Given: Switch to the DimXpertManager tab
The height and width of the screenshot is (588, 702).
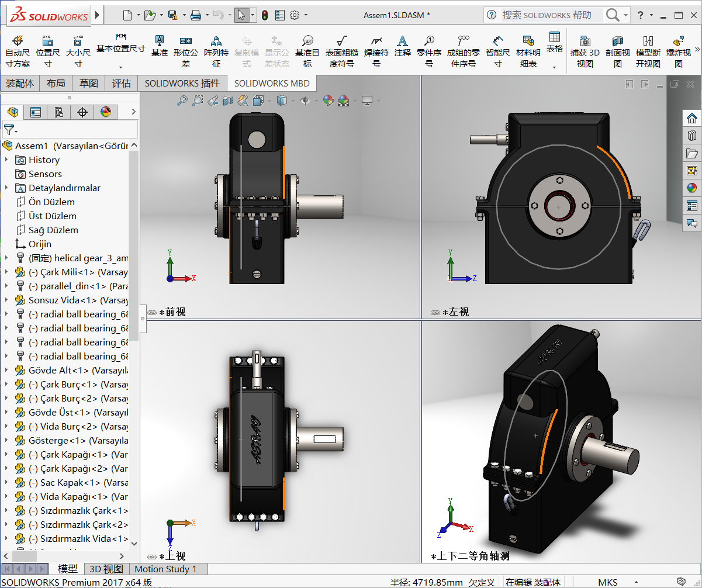Looking at the screenshot, I should [x=82, y=112].
